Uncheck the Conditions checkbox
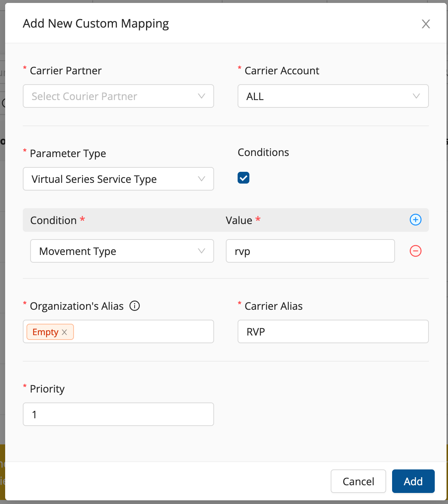 click(243, 178)
